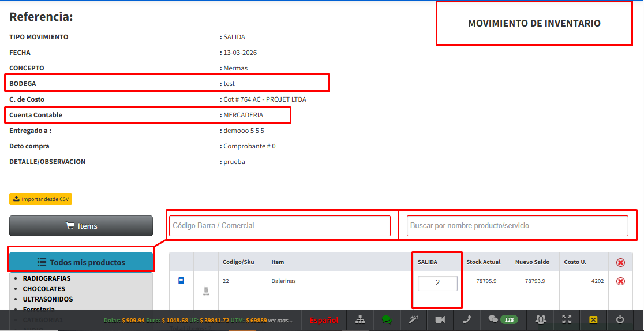This screenshot has width=644, height=331.
Task: Open Todos mis productos list
Action: (x=81, y=262)
